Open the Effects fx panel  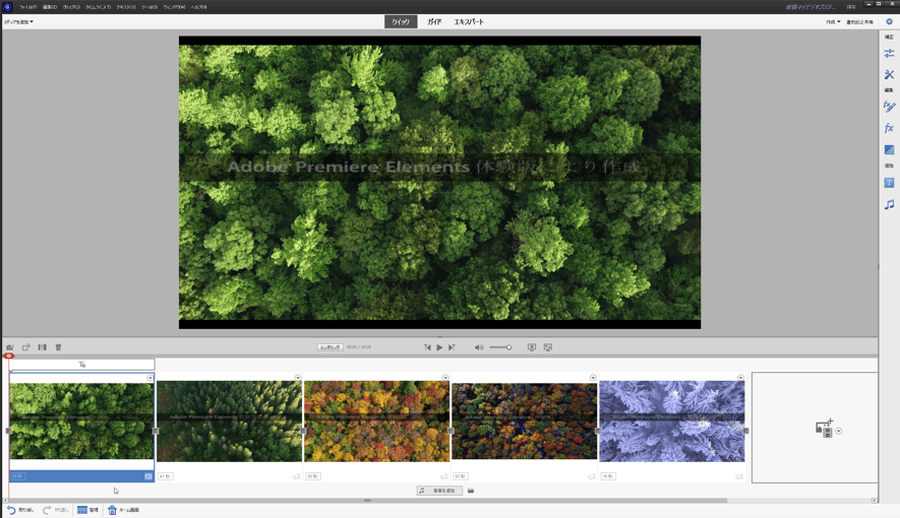889,127
